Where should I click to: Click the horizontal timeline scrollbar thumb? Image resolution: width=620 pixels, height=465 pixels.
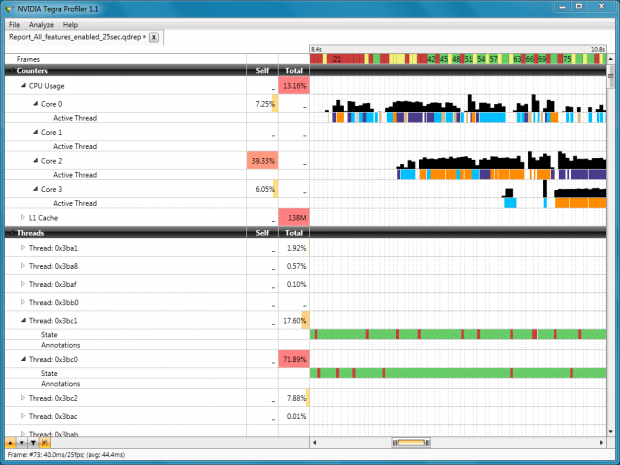[411, 442]
